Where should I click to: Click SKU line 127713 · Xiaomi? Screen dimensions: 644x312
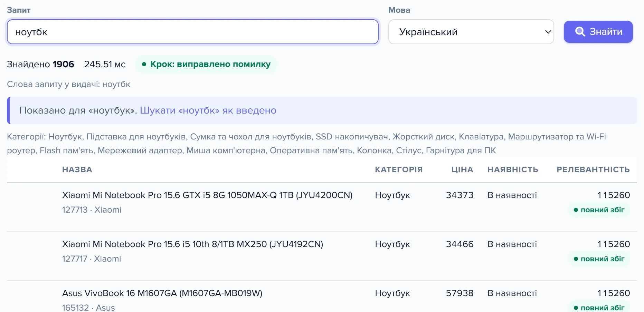coord(92,210)
